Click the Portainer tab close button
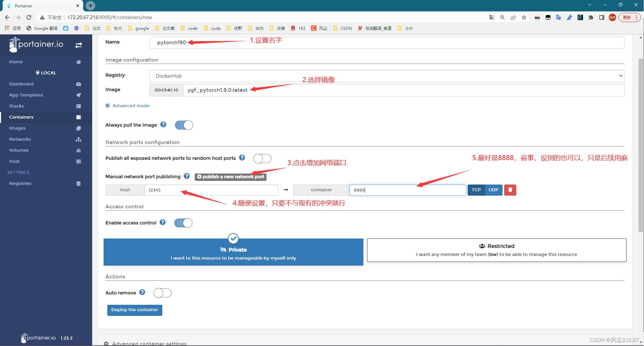The height and width of the screenshot is (346, 644). pyautogui.click(x=78, y=6)
